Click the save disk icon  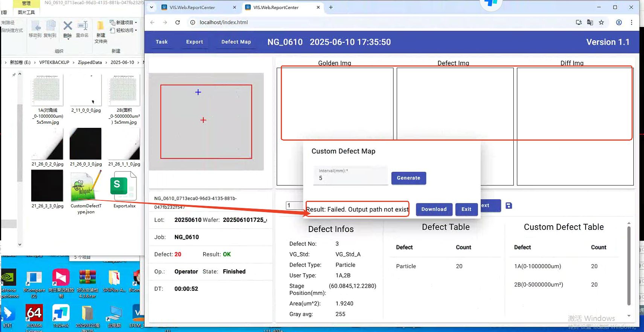(x=509, y=205)
